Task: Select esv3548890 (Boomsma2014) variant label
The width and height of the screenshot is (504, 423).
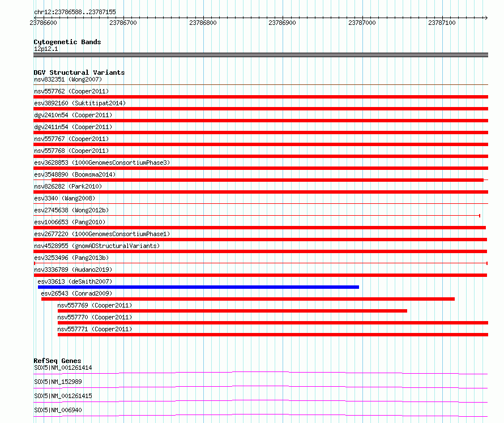Action: click(75, 174)
